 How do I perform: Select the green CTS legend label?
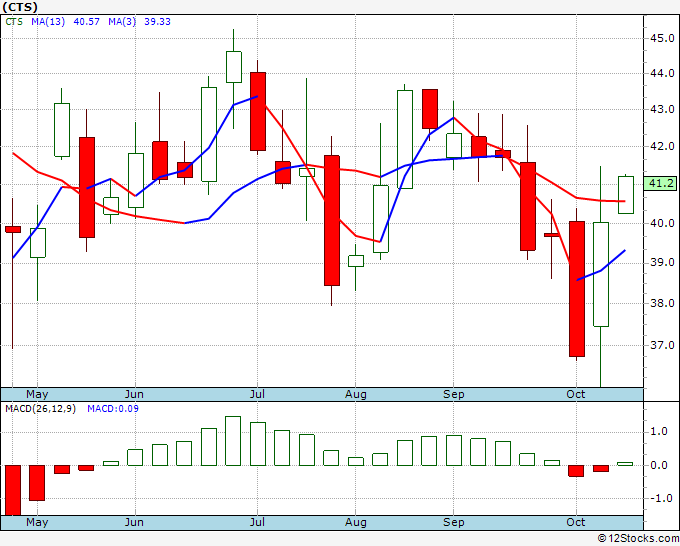point(14,22)
